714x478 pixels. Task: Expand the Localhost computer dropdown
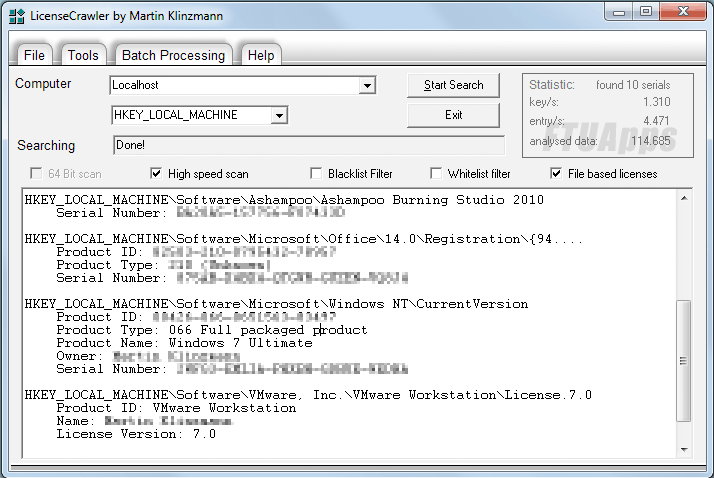367,85
